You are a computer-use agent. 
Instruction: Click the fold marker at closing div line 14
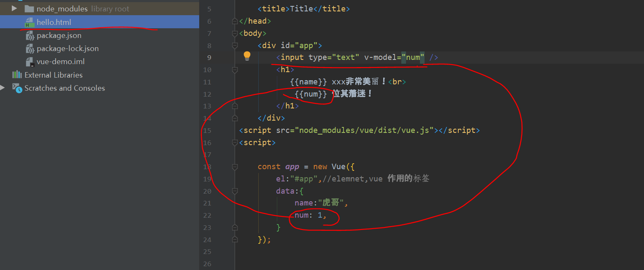[x=235, y=118]
